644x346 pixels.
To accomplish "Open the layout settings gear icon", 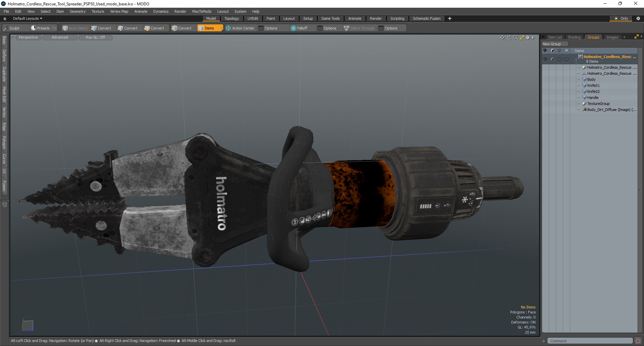I will 638,18.
